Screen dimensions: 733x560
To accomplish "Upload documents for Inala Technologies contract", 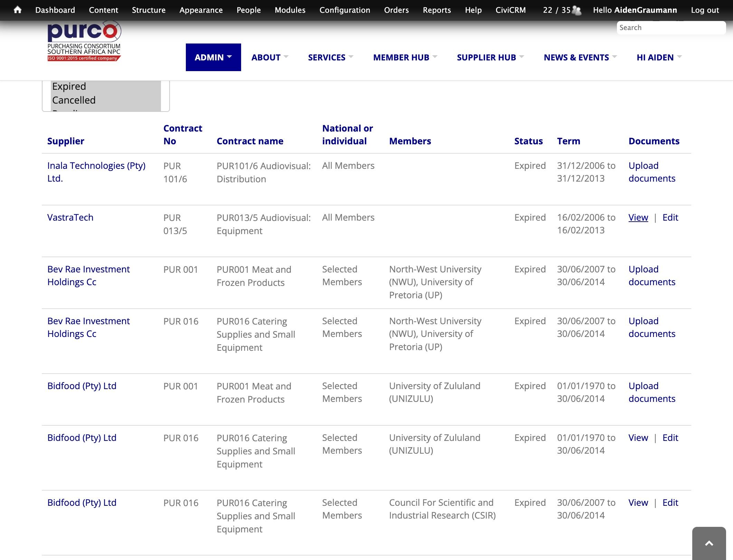I will point(652,172).
